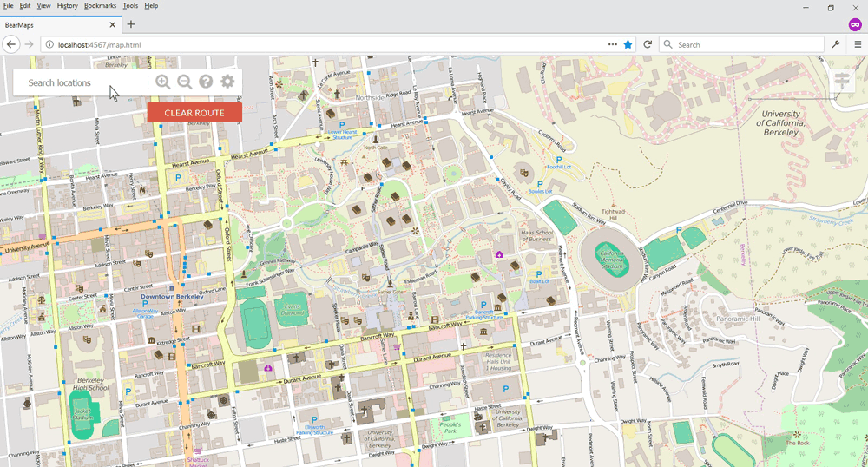Click the 'North Gate' label

pos(375,148)
